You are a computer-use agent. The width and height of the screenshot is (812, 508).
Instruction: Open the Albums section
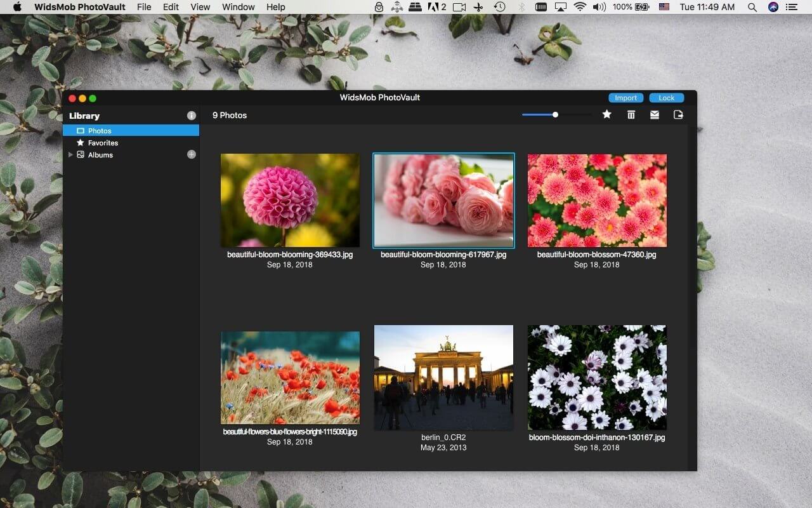pyautogui.click(x=100, y=154)
